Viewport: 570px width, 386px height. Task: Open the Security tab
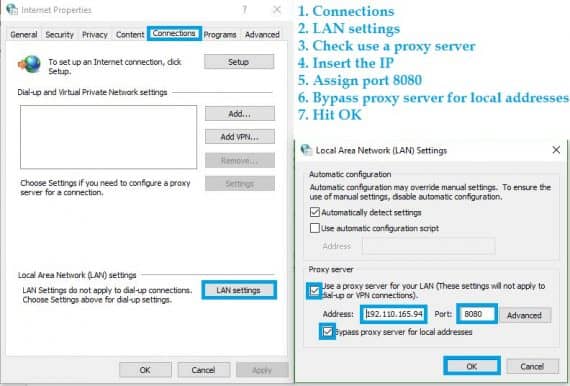pos(60,35)
